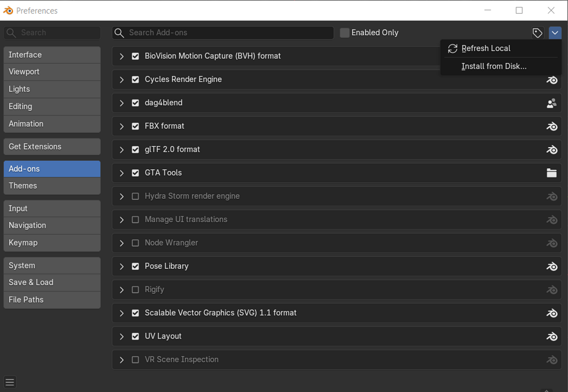Click the magnifier icon in left Search field
Image resolution: width=568 pixels, height=392 pixels.
point(11,32)
